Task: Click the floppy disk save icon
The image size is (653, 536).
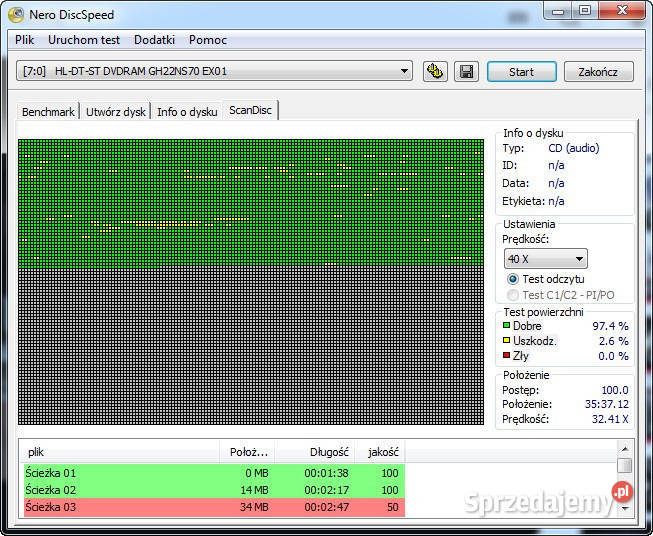Action: coord(465,72)
